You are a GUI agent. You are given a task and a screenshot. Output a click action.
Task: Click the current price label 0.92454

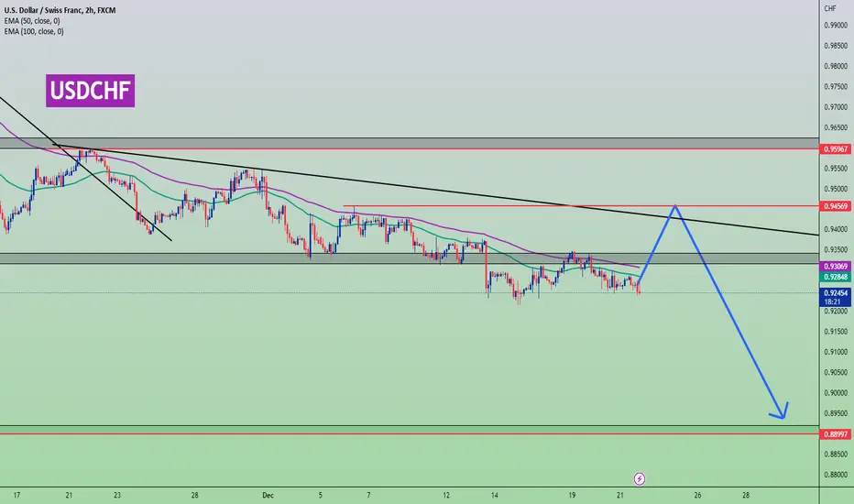click(836, 293)
